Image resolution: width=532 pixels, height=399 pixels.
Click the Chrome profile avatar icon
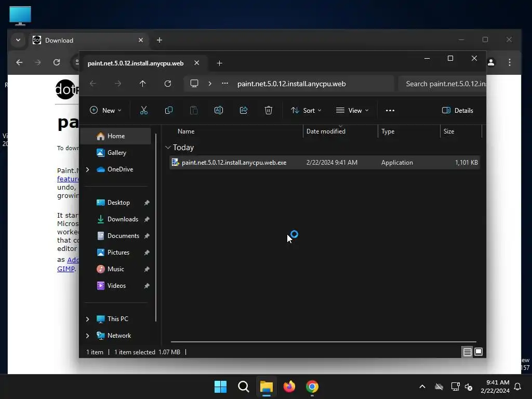491,62
